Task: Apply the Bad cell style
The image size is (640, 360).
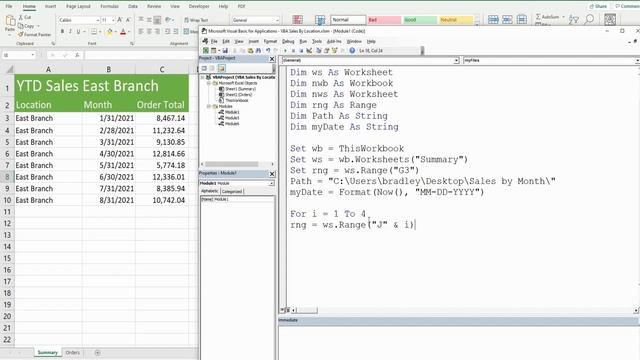Action: (x=384, y=20)
